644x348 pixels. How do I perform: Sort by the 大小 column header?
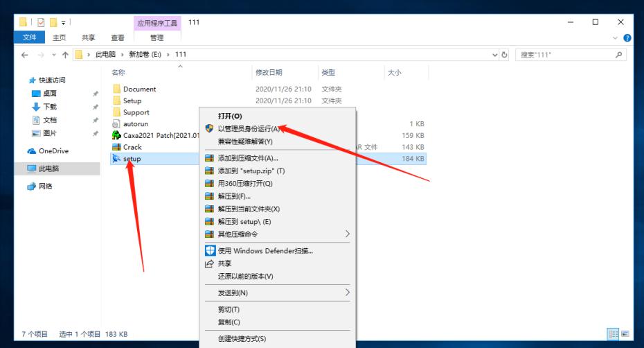coord(394,72)
